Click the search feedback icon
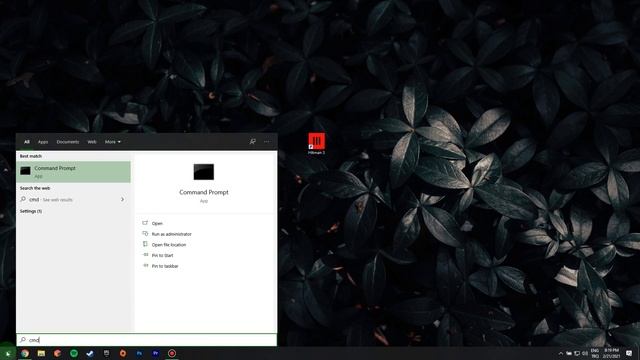Image resolution: width=640 pixels, height=360 pixels. (x=253, y=142)
